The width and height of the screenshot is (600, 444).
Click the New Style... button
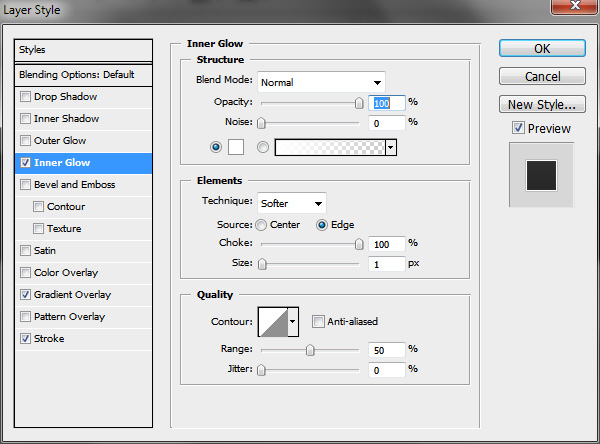point(542,104)
